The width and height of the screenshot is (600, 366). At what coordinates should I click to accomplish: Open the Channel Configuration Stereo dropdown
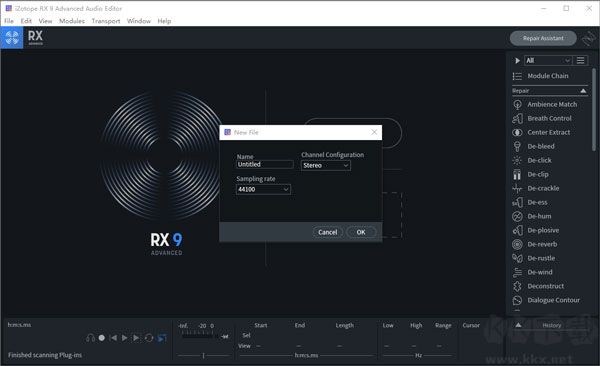tap(326, 165)
